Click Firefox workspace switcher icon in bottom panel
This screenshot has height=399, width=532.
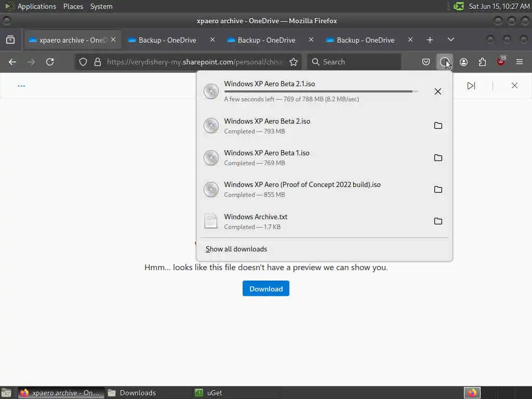tap(472, 393)
